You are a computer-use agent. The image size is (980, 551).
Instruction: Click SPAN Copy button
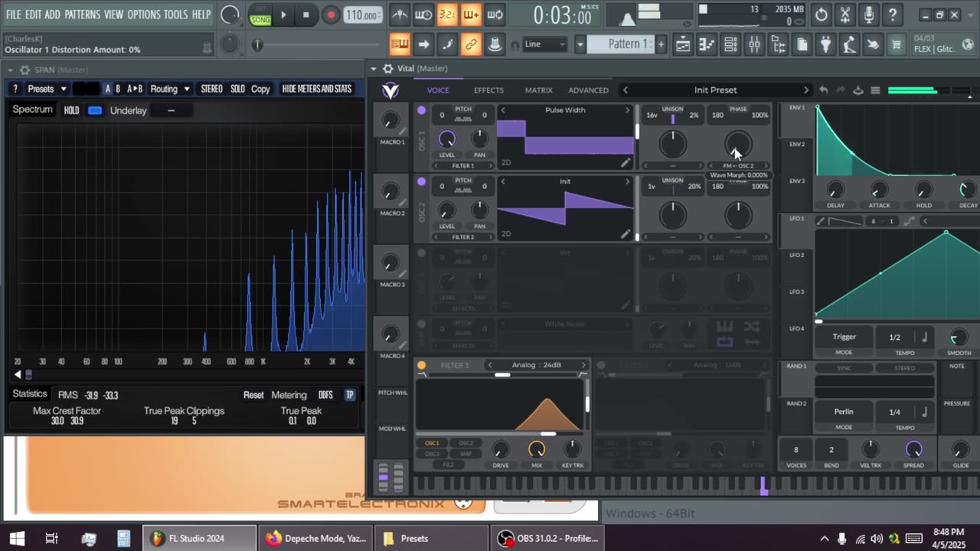(260, 89)
